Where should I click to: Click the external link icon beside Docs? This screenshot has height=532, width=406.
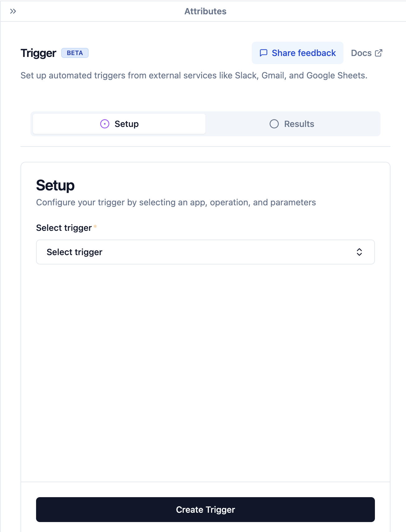[x=378, y=53]
